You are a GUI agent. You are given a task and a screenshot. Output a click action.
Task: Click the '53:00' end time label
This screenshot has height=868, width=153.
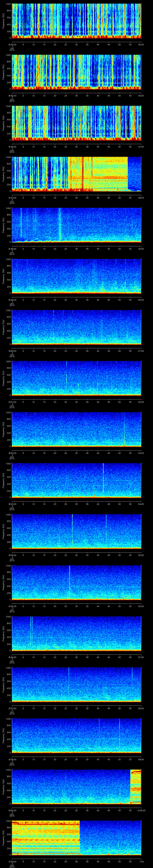point(141,453)
